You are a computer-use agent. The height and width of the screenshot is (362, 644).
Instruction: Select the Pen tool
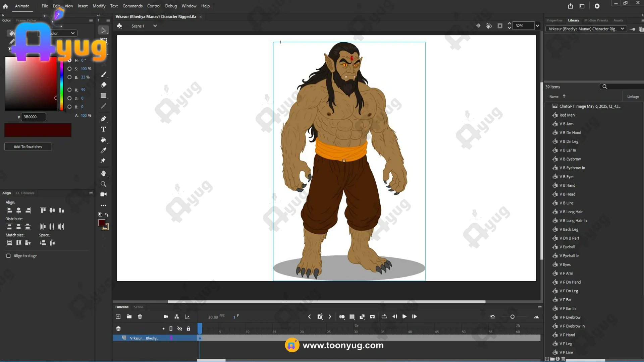pos(103,119)
